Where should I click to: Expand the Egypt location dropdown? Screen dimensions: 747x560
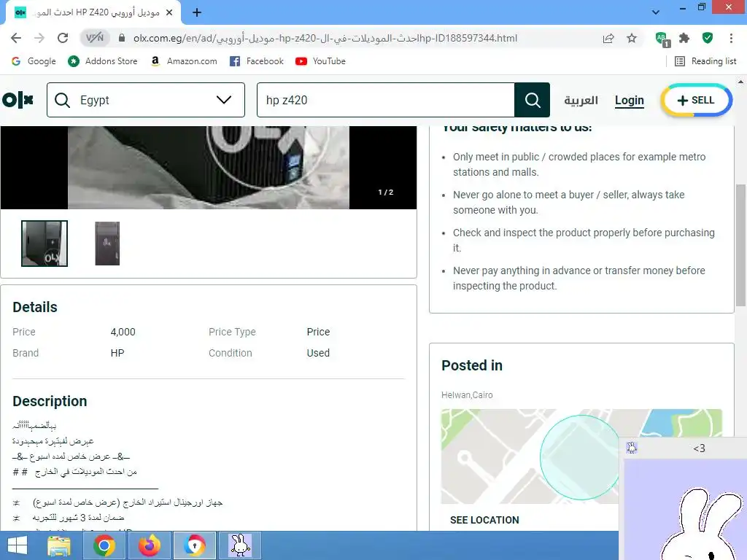(146, 100)
